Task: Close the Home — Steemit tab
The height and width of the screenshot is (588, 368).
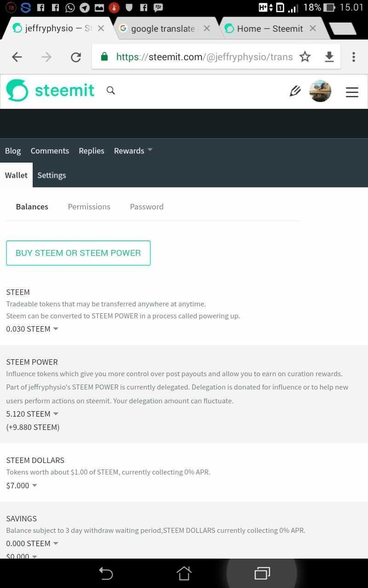Action: (313, 28)
